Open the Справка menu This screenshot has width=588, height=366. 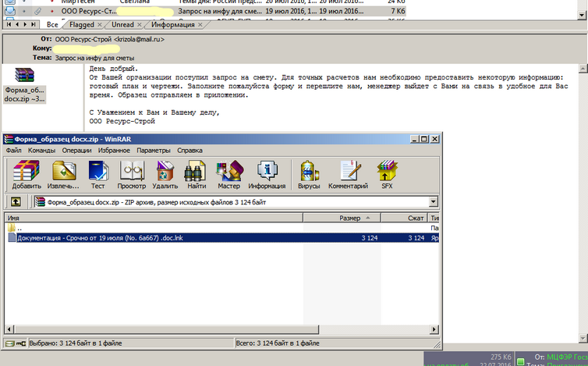(x=190, y=150)
